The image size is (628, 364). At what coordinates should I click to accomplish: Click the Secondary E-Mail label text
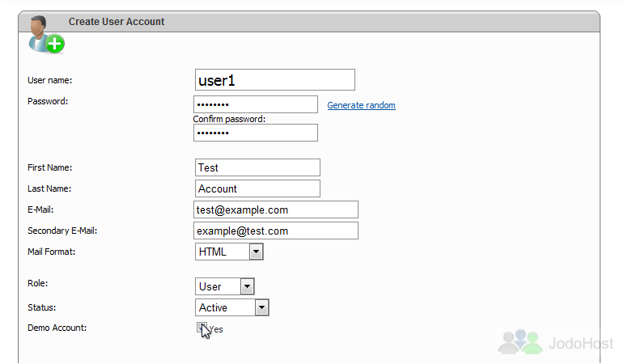click(x=62, y=231)
